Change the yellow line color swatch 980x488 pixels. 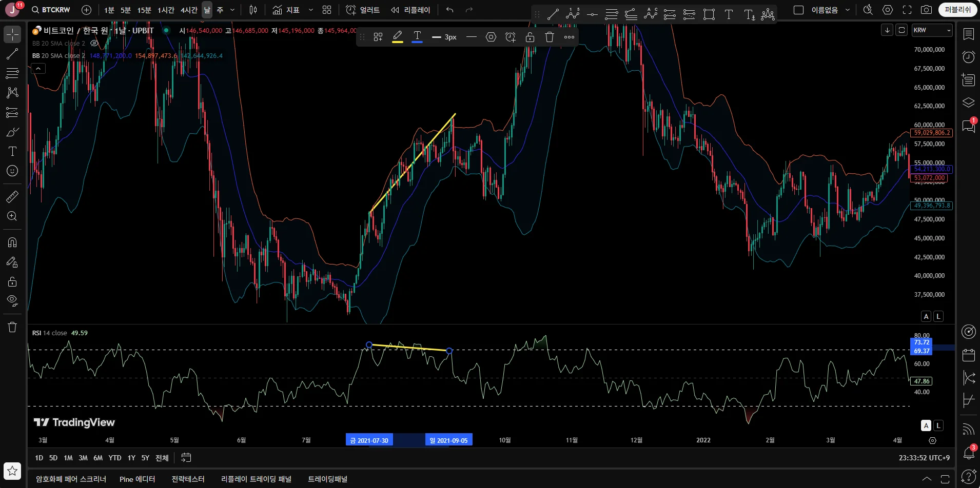click(x=397, y=37)
